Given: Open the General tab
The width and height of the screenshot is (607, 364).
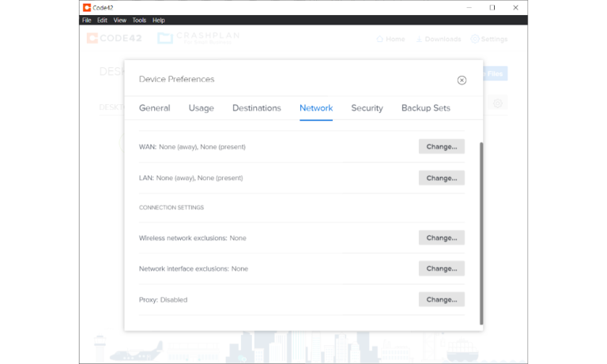Looking at the screenshot, I should pos(154,108).
